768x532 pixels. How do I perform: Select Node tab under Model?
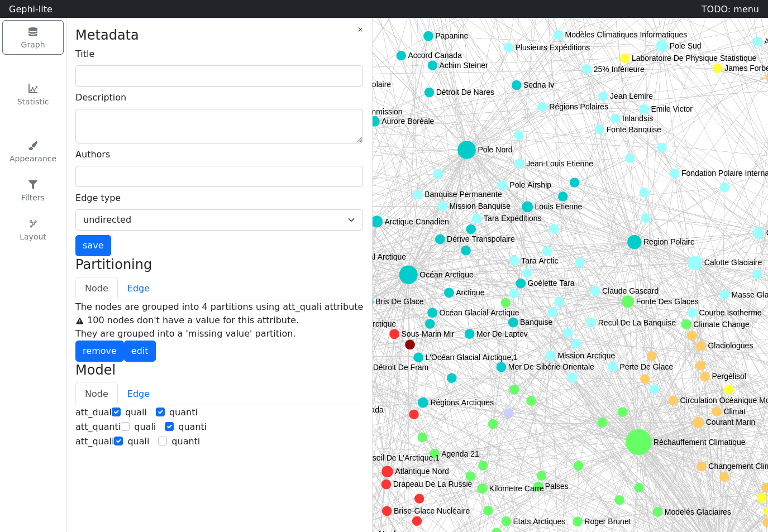tap(97, 394)
